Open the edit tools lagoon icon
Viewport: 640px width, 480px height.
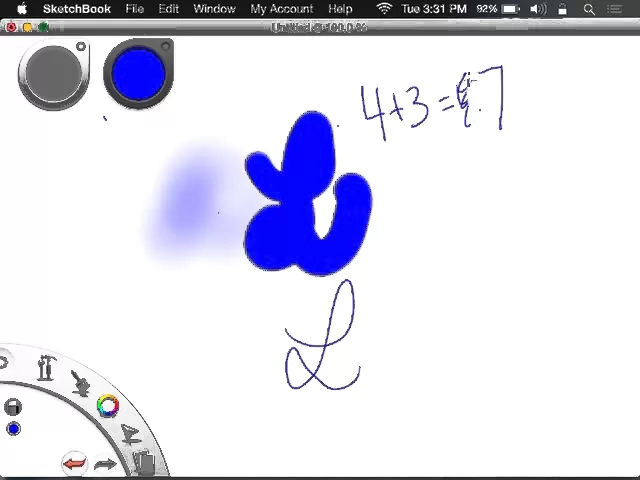pos(130,434)
